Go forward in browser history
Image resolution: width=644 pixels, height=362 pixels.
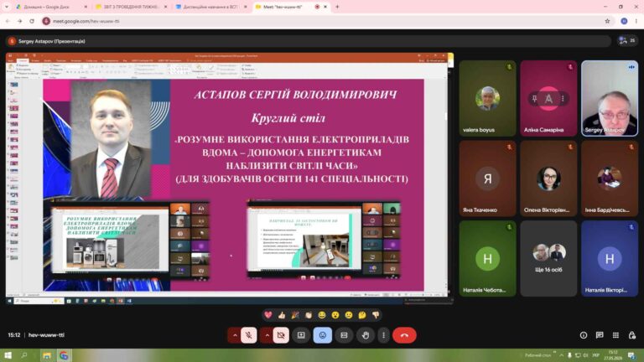(x=20, y=21)
